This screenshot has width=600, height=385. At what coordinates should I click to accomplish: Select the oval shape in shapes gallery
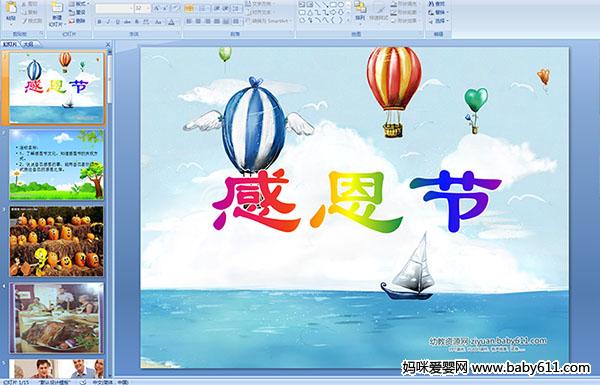(341, 4)
